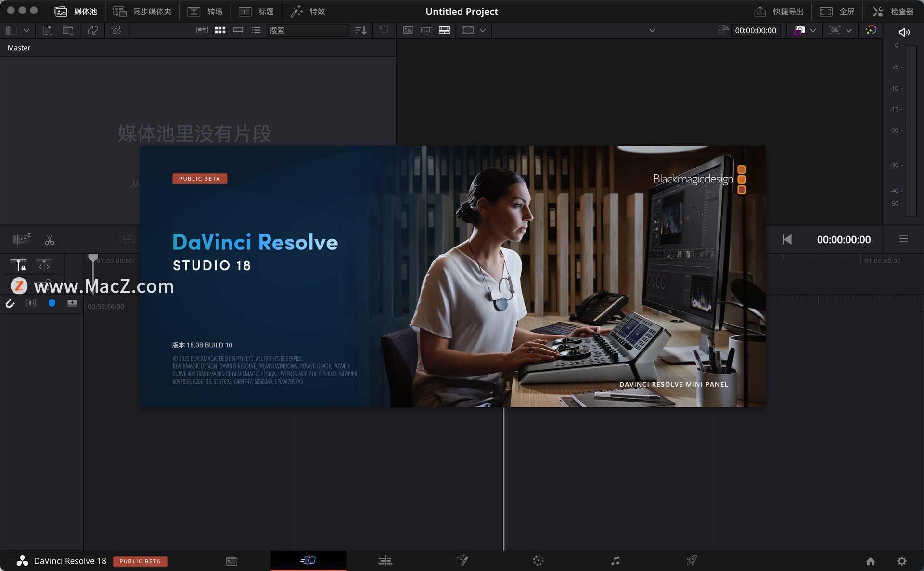Click the viewer timecode field 00:00:00:00

(756, 30)
